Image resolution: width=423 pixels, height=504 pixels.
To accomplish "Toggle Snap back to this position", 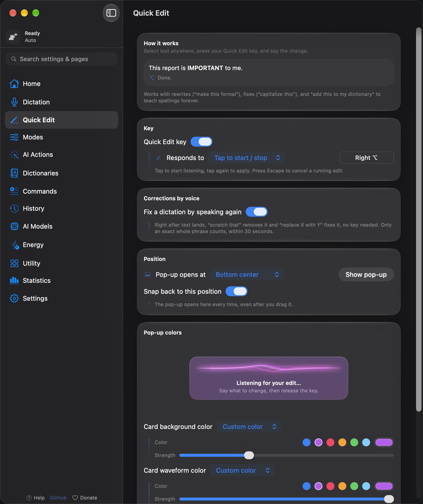I will click(236, 291).
